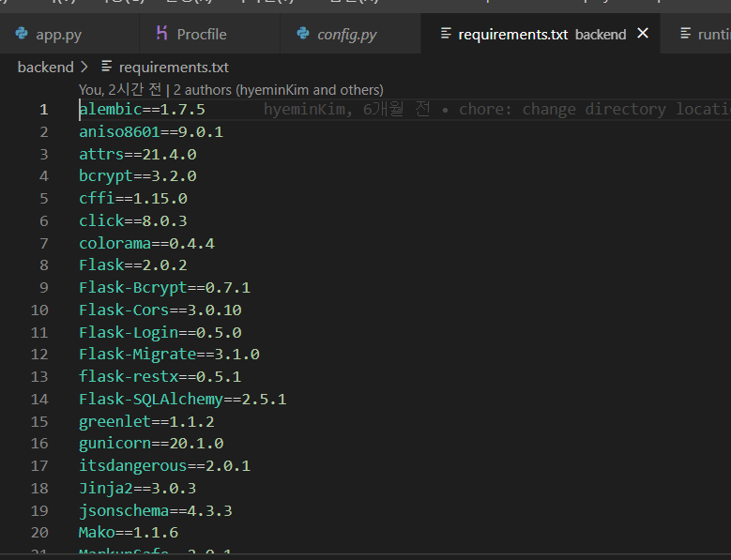This screenshot has height=560, width=731.
Task: Click the attrs==21.4.0 line
Action: [138, 154]
